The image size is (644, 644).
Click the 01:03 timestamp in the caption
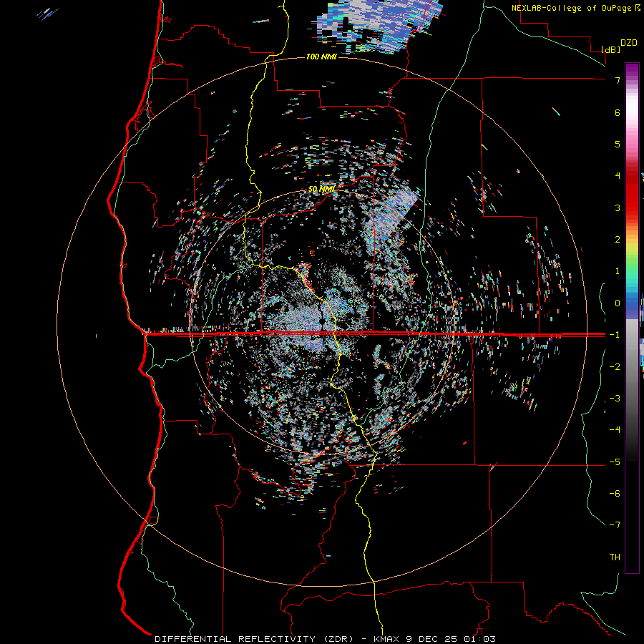(479, 639)
